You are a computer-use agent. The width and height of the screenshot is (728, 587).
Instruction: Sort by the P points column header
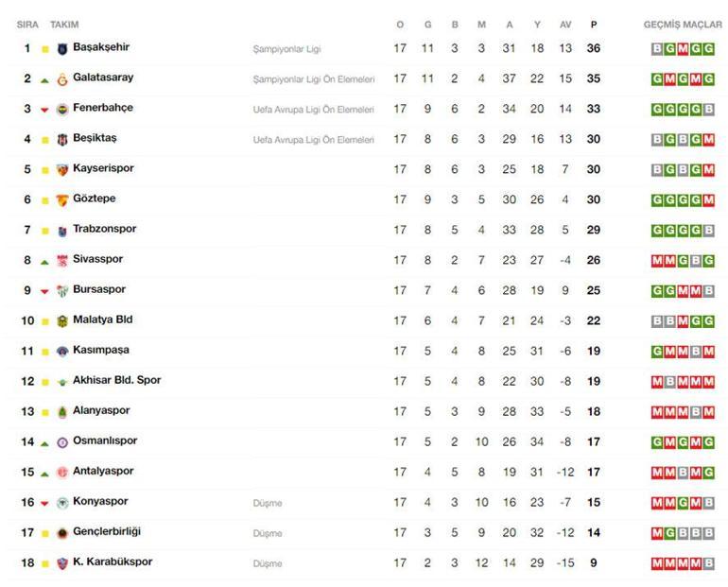click(x=594, y=25)
